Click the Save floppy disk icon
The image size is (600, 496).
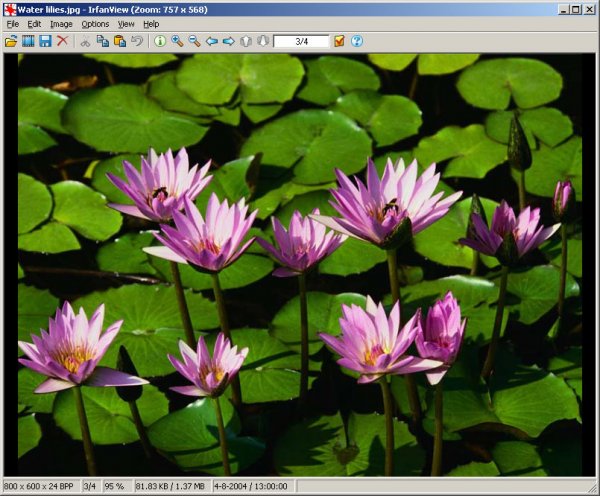click(44, 41)
